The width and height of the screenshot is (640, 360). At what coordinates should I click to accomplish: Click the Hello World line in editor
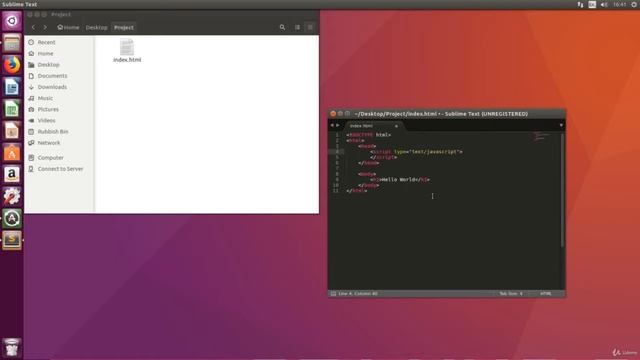[x=400, y=180]
